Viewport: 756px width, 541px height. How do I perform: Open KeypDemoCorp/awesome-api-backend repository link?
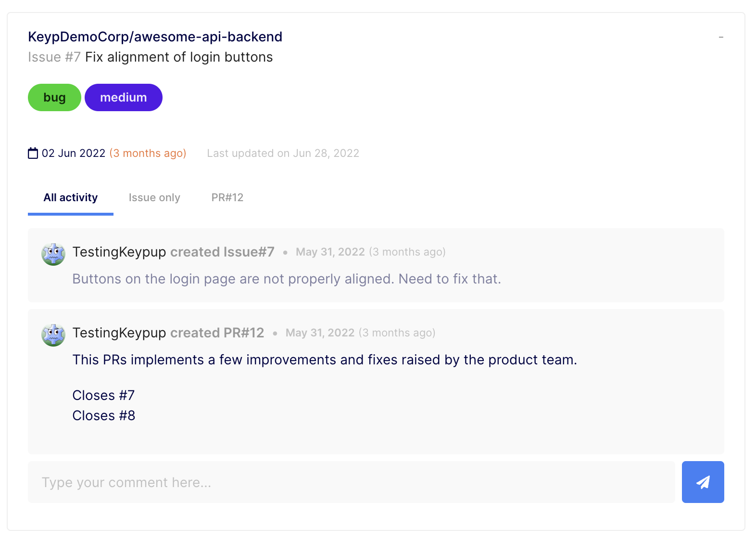[x=155, y=37]
